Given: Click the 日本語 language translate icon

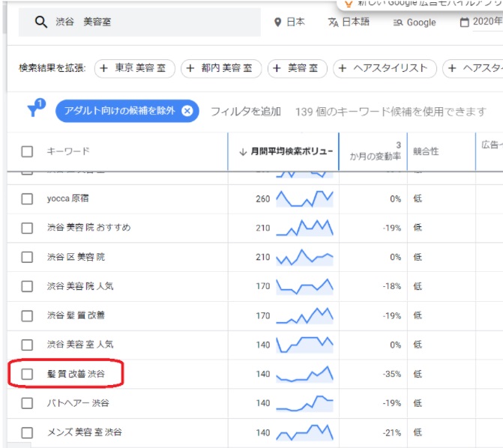Looking at the screenshot, I should pos(333,22).
